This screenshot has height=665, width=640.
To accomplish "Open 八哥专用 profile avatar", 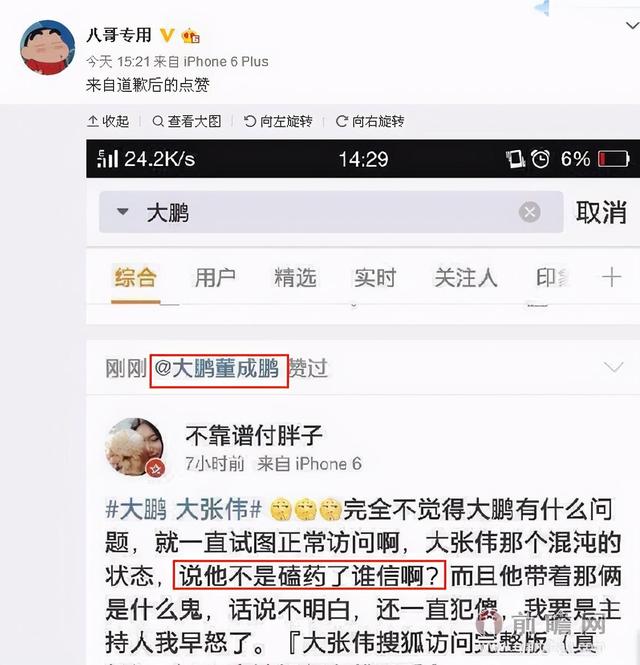I will pyautogui.click(x=48, y=48).
